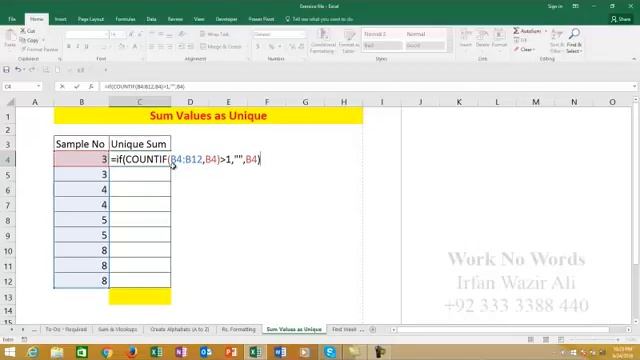Switch to Page Break Preview in status bar

(561, 340)
